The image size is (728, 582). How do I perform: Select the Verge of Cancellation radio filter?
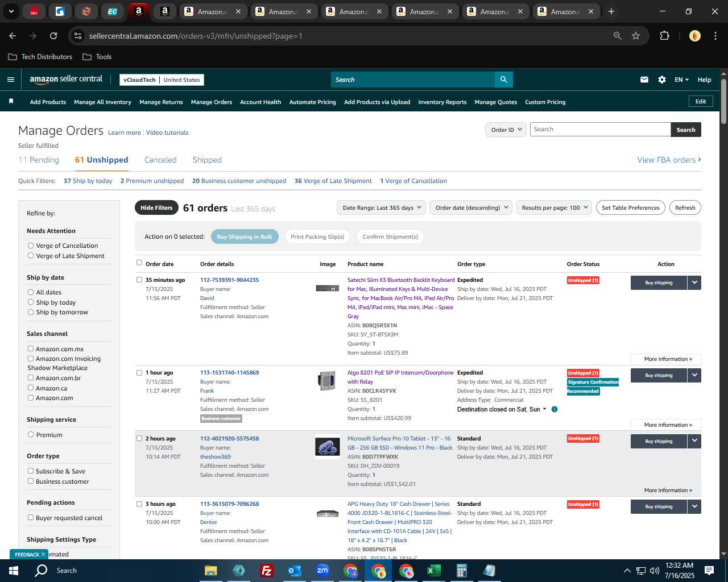[x=31, y=246]
